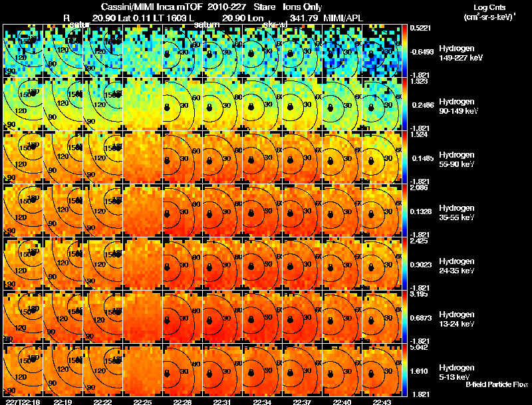Click the colorbar midpoint value '0.1328'
Image resolution: width=532 pixels, height=405 pixels.
tap(421, 211)
